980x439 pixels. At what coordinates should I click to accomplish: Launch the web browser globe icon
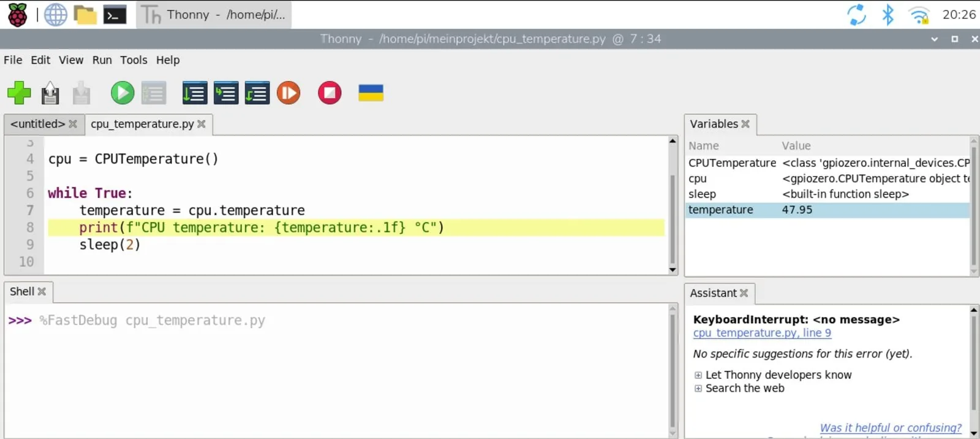coord(56,15)
